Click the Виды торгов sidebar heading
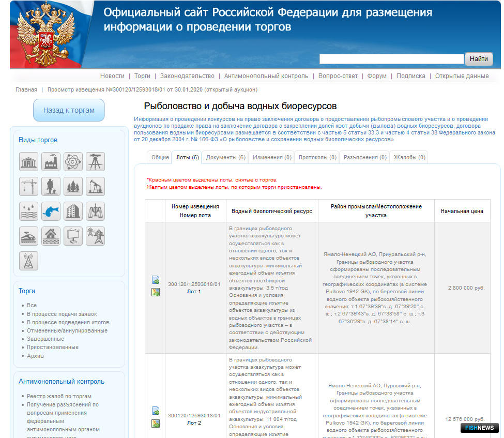The width and height of the screenshot is (504, 438). [x=38, y=140]
